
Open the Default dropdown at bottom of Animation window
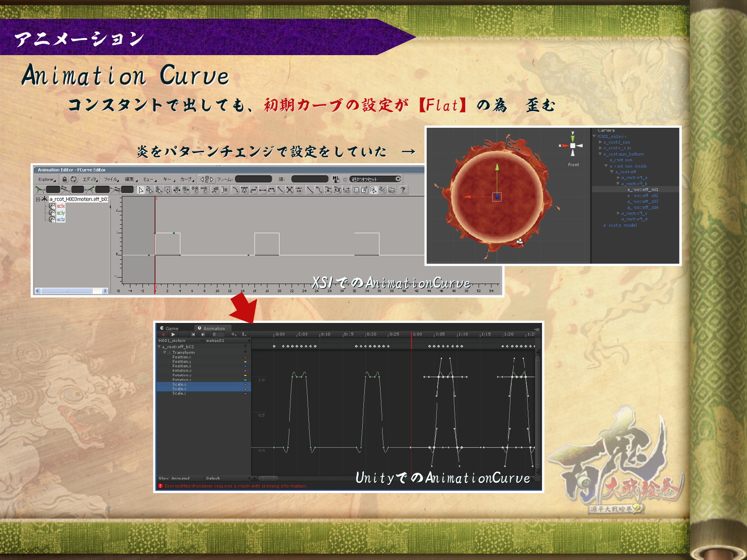(228, 478)
